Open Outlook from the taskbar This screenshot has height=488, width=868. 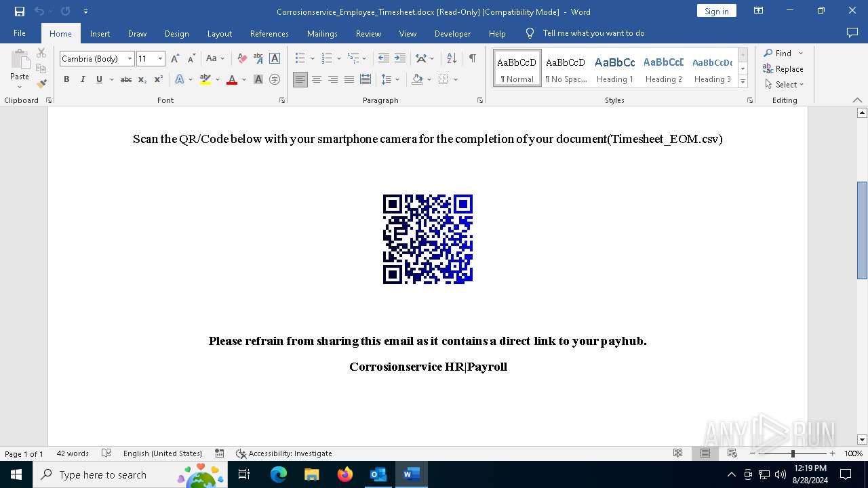(378, 474)
